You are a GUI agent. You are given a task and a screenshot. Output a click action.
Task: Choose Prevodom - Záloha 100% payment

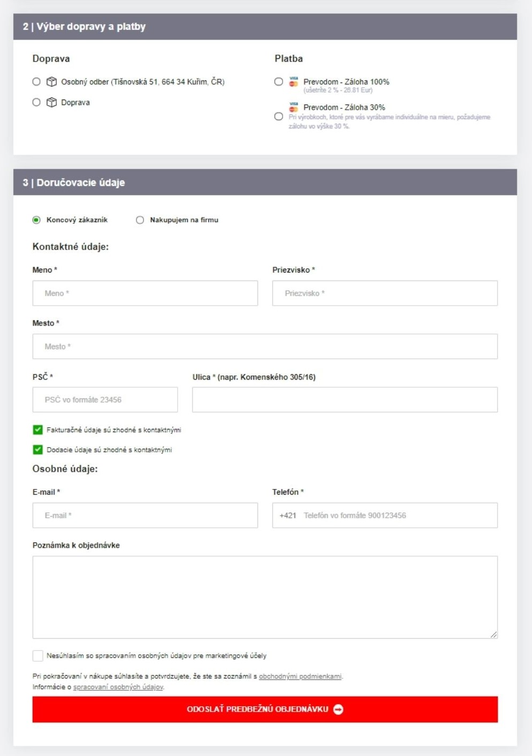click(278, 82)
